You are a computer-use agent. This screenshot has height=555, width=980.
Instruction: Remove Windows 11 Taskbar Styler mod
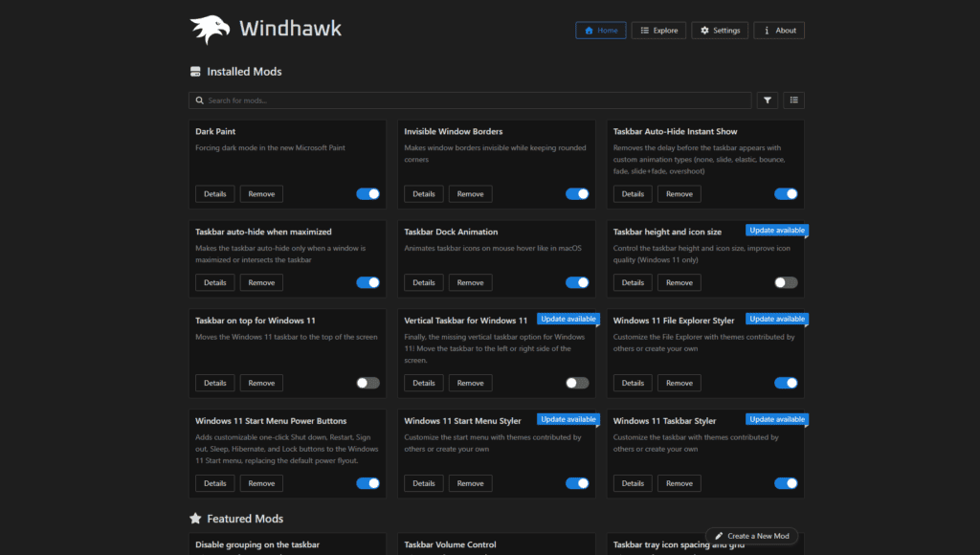click(679, 483)
